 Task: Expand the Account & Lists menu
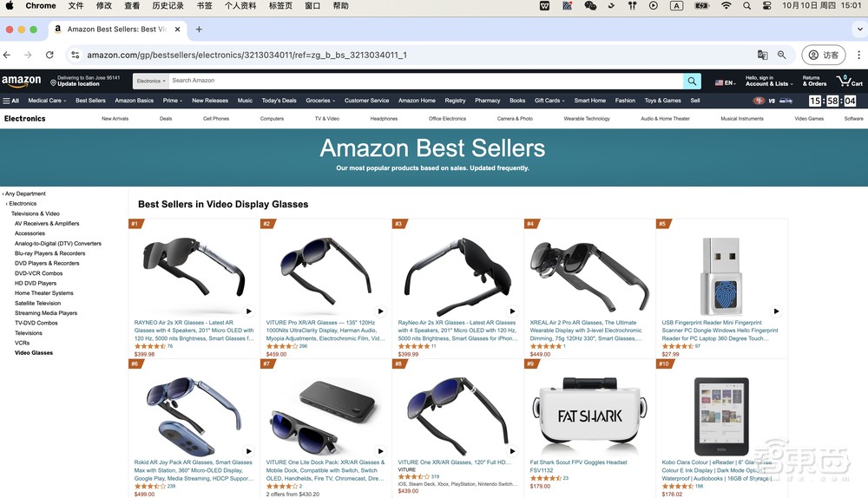coord(769,82)
